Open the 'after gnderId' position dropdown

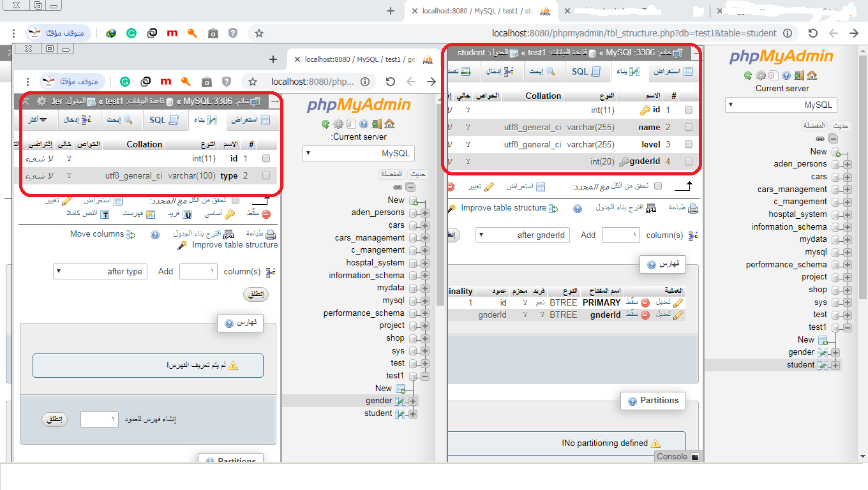[x=523, y=235]
